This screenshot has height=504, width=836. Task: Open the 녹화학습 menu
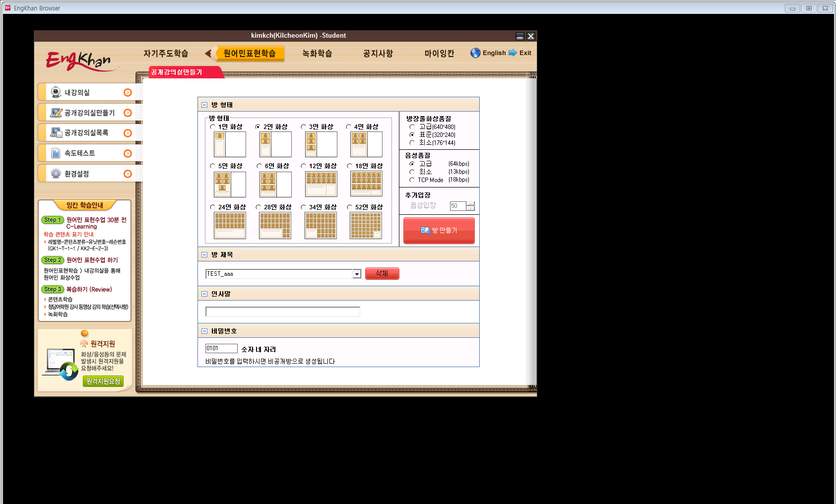[317, 53]
